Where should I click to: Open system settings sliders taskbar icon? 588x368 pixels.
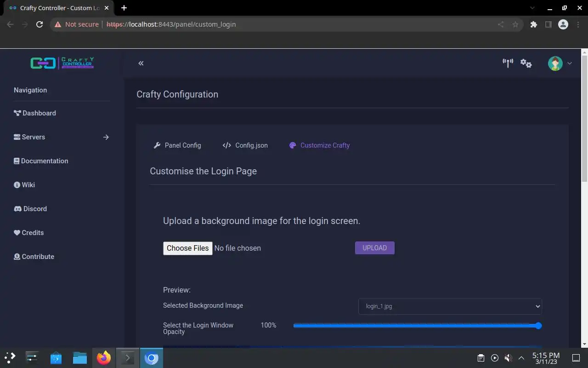(32, 357)
